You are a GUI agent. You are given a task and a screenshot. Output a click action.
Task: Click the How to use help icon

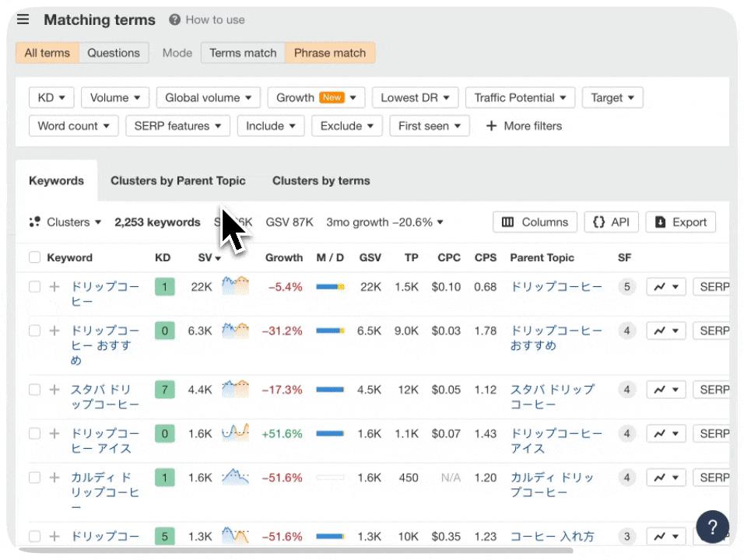(175, 20)
